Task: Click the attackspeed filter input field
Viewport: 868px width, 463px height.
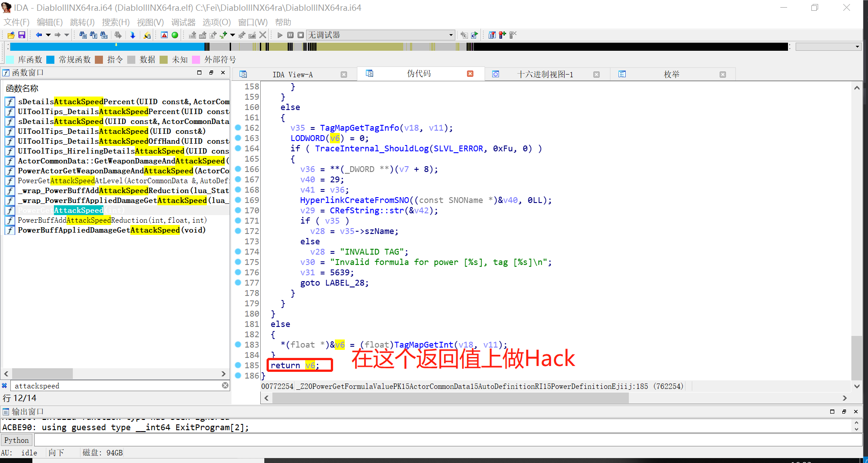Action: [117, 386]
